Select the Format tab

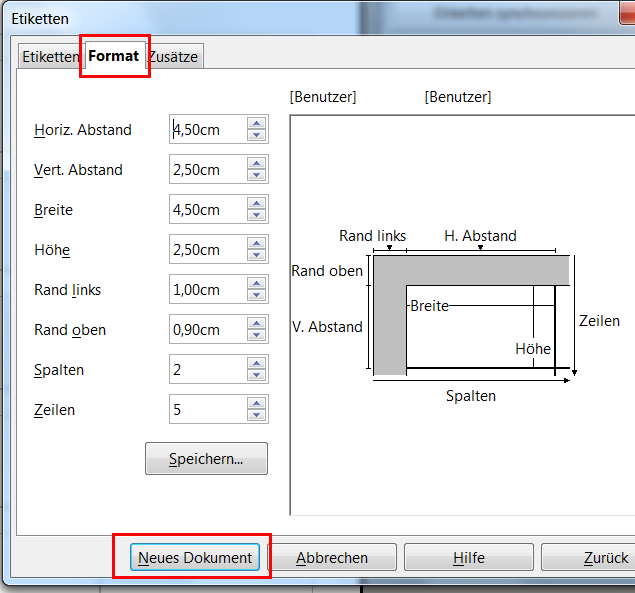point(113,56)
